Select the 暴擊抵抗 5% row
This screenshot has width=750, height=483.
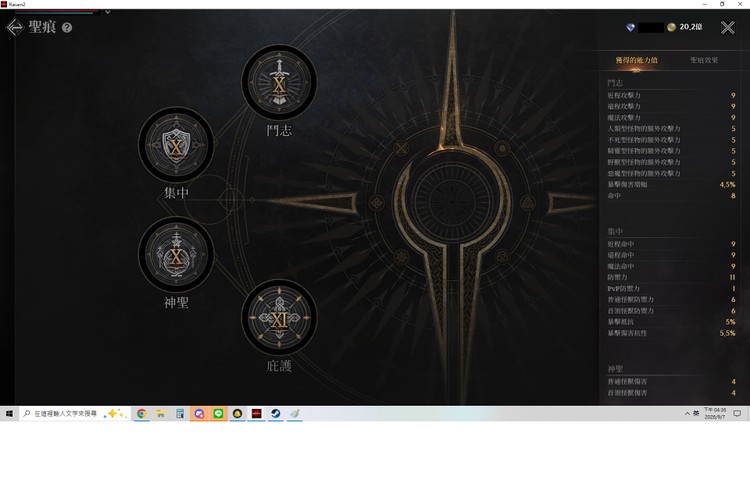671,322
